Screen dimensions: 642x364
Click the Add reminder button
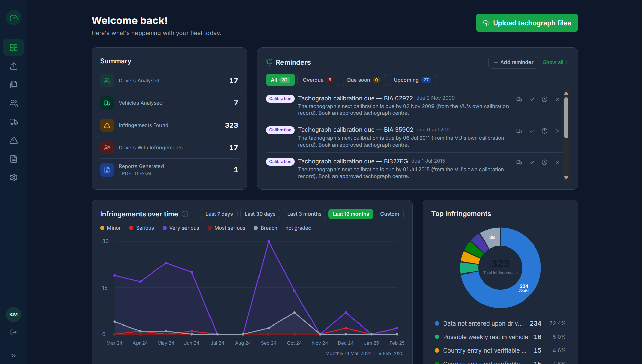point(513,62)
